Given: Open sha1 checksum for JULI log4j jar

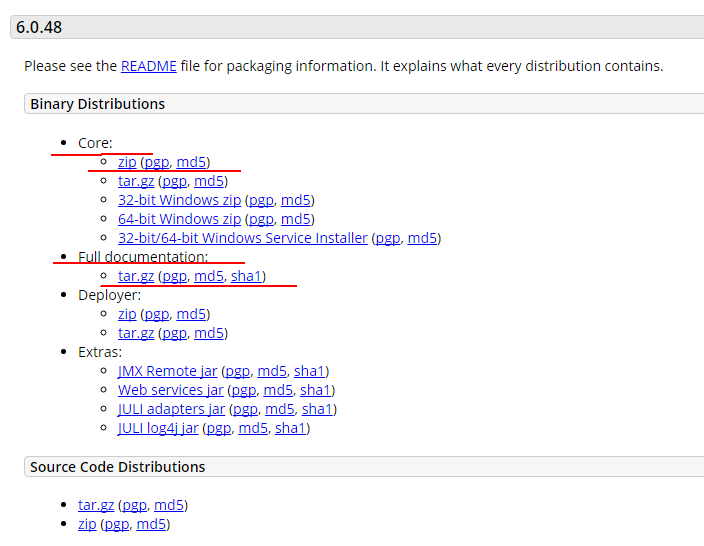Looking at the screenshot, I should (290, 428).
